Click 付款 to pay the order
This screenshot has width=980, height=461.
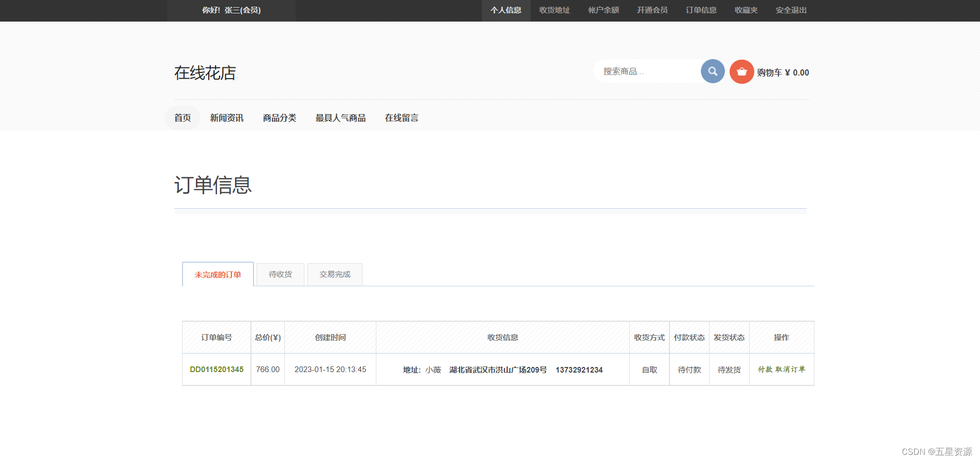pos(765,370)
